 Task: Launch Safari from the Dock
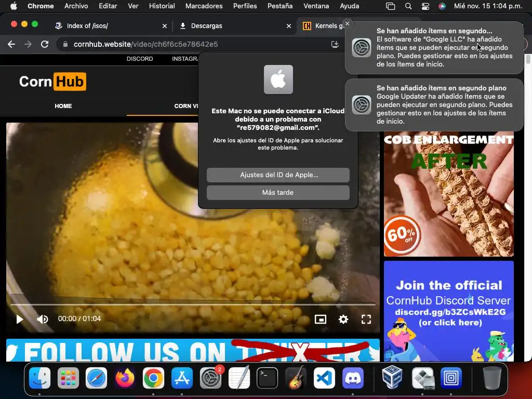pos(96,378)
